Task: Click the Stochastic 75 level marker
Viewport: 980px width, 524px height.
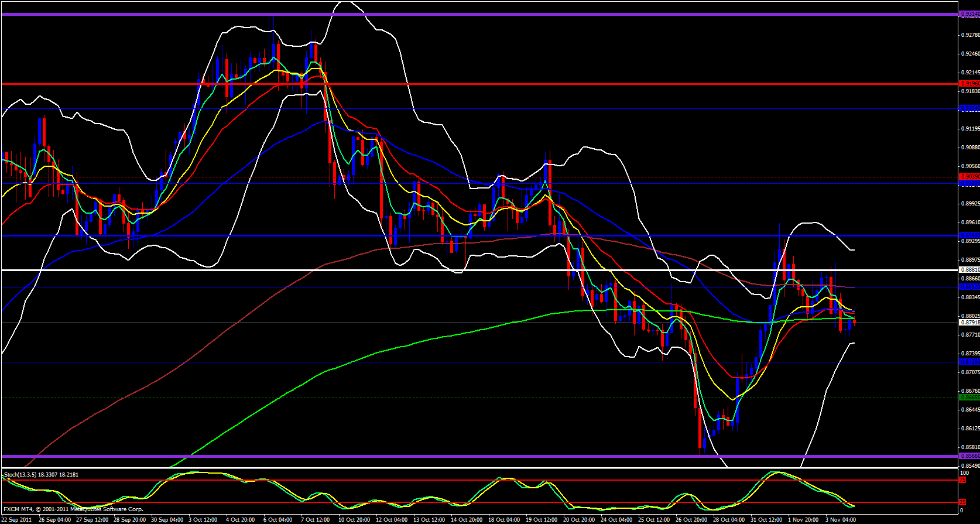Action: (962, 480)
